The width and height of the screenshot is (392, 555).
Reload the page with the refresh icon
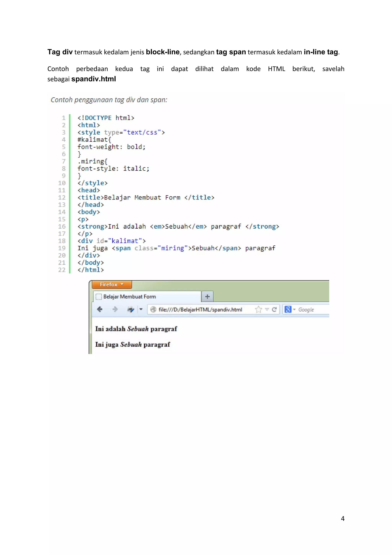(274, 309)
